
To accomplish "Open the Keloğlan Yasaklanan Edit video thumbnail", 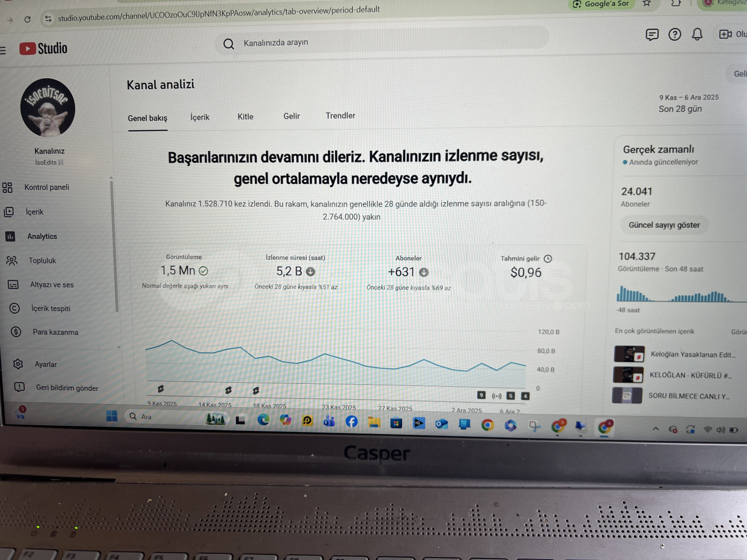I will [x=629, y=354].
